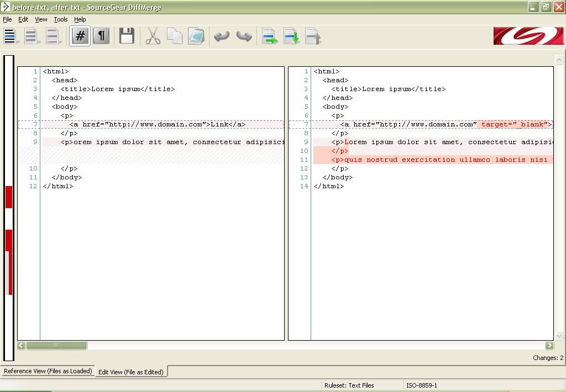Click lower red marker in change overview bar
Image resolution: width=566 pixels, height=392 pixels.
[x=9, y=262]
